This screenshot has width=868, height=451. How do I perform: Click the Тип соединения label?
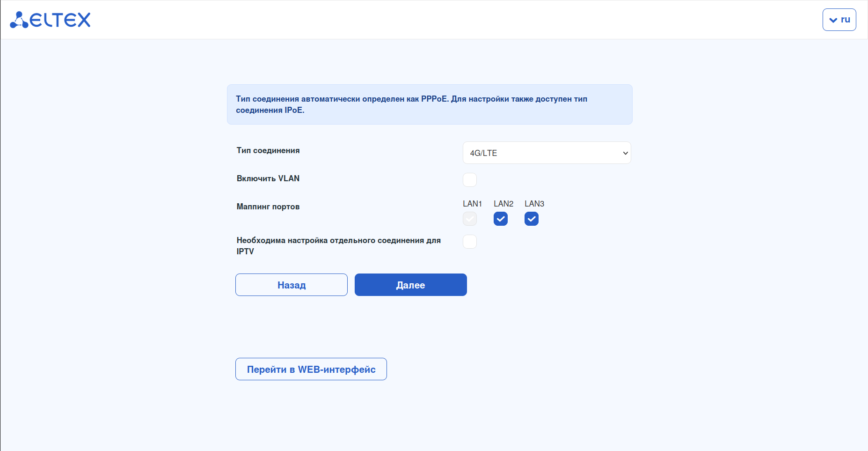click(268, 150)
